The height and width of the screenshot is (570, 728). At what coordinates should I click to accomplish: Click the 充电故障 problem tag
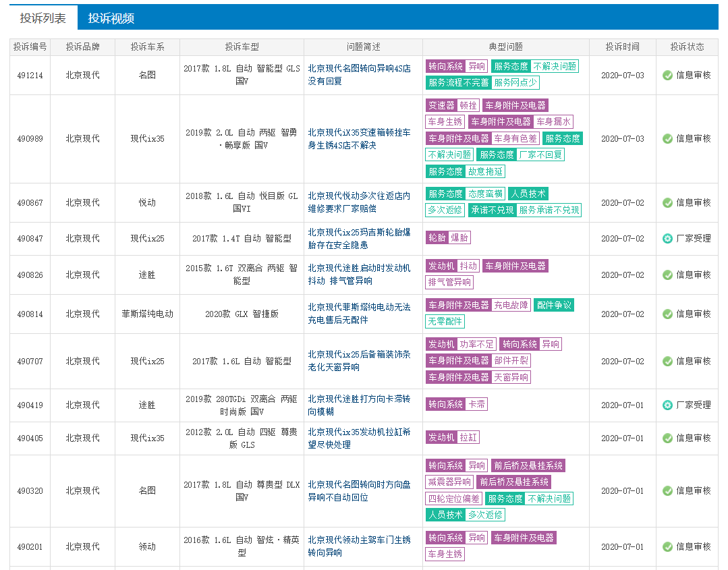click(511, 305)
